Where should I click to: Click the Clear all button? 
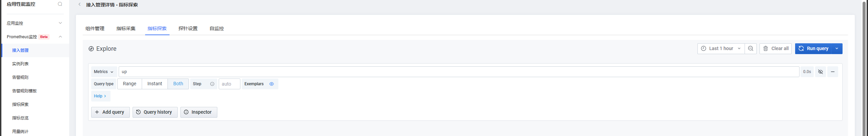pyautogui.click(x=776, y=49)
